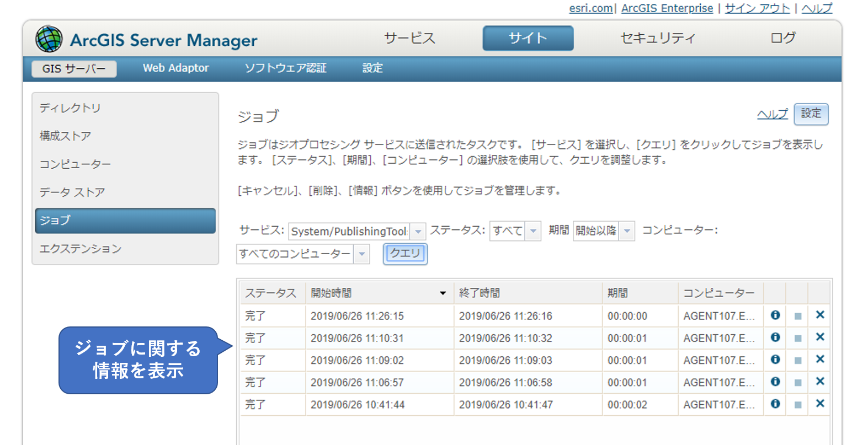The width and height of the screenshot is (868, 445).
Task: Open the Web Adaptor sub-tab
Action: point(176,68)
